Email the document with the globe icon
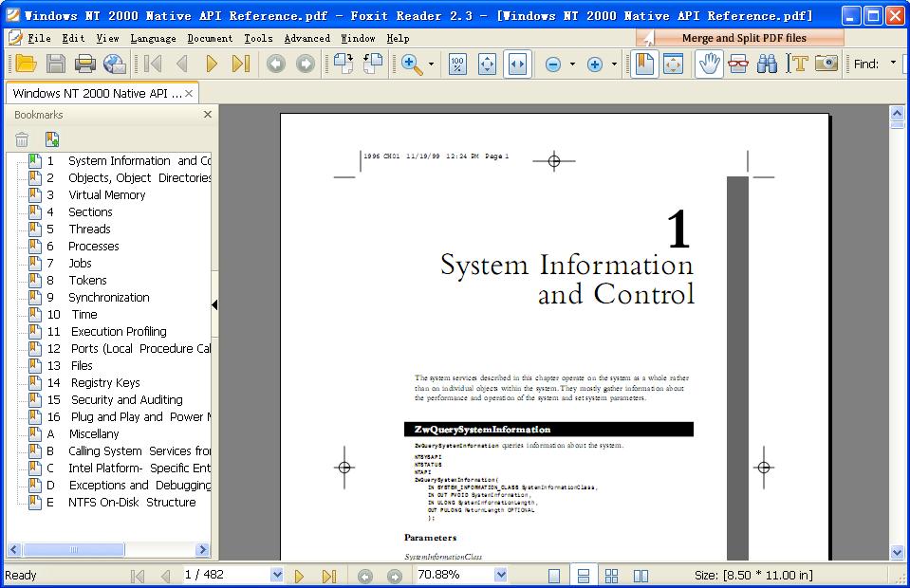The width and height of the screenshot is (910, 588). [114, 64]
